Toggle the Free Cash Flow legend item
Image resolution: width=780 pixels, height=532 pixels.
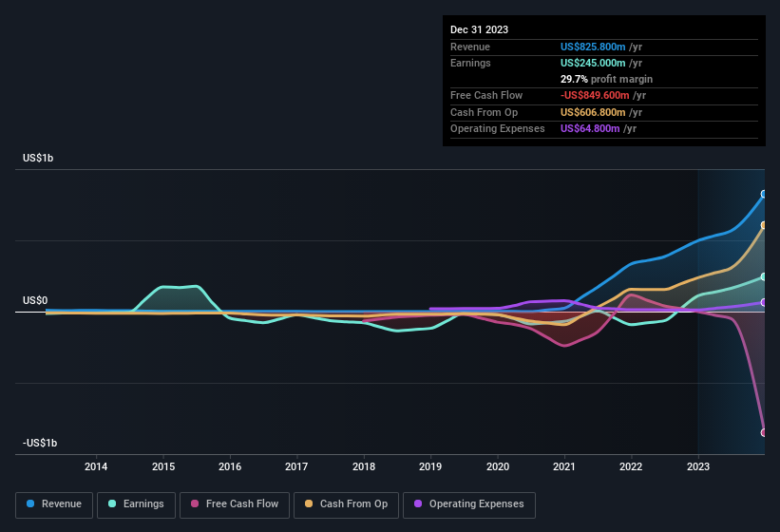[x=234, y=504]
